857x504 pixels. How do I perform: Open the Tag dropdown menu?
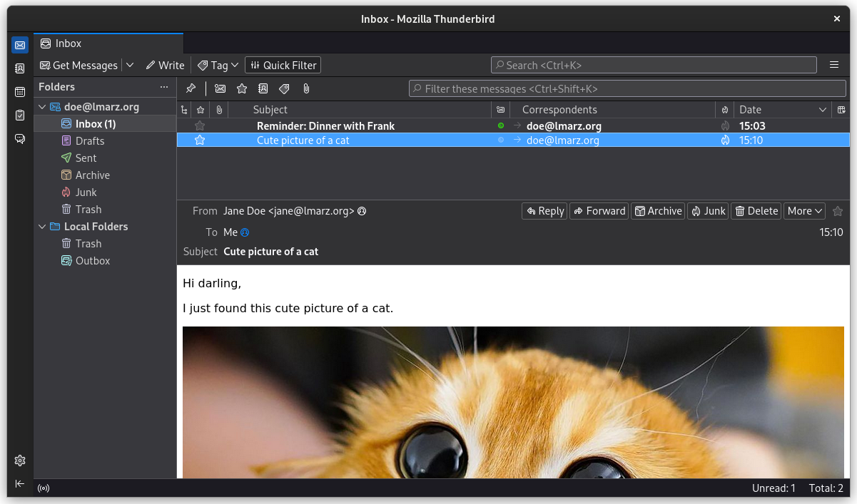point(218,65)
